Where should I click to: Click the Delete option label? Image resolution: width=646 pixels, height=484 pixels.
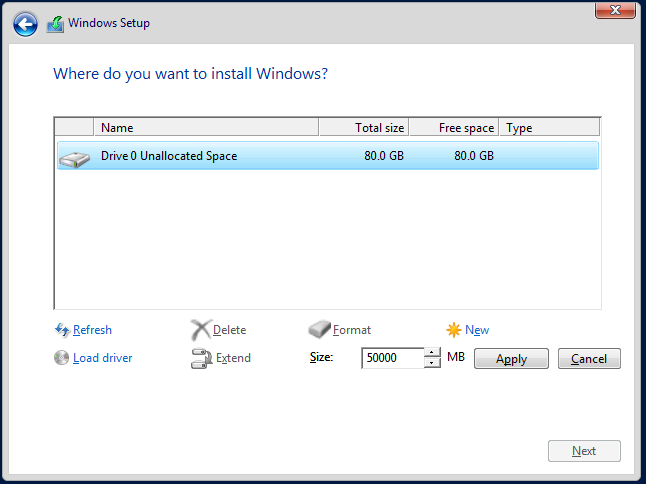(x=229, y=330)
